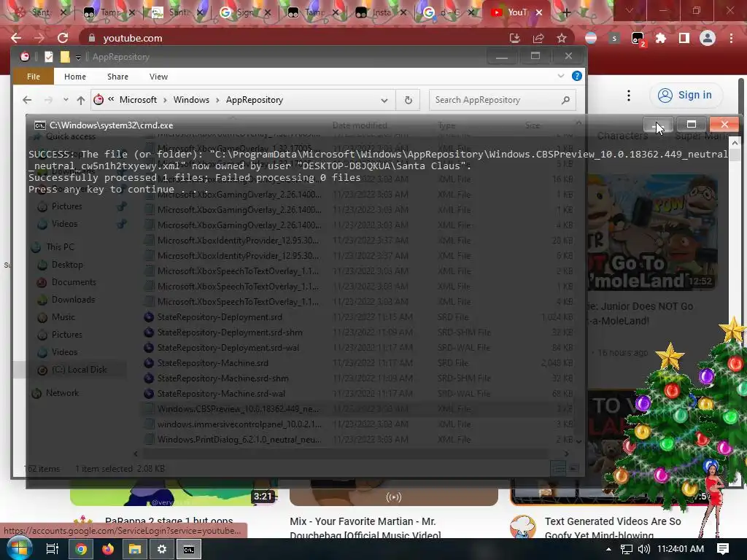
Task: Open Quick Access Toolbar customize dropdown
Action: (x=78, y=57)
